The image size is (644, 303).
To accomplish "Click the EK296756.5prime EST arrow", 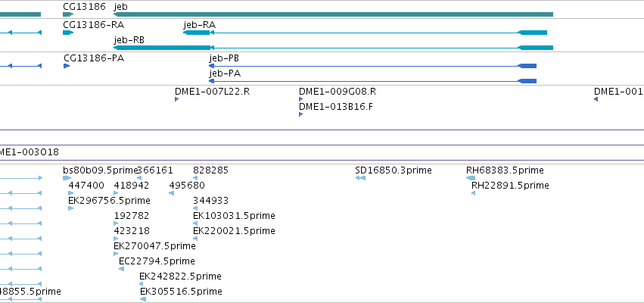I will point(70,208).
